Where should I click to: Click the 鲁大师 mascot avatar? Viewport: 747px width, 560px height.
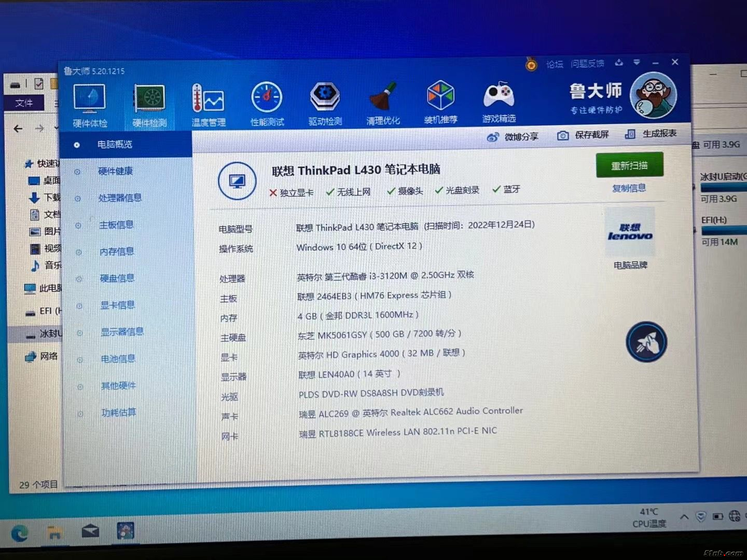(x=653, y=95)
